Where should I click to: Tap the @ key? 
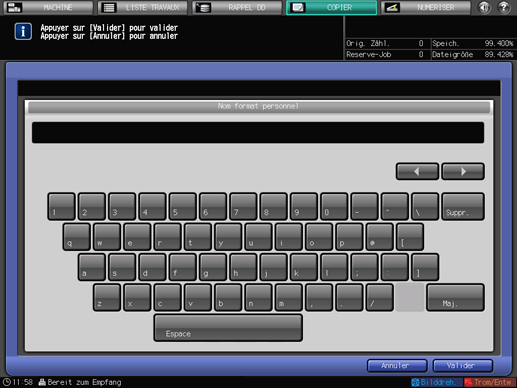point(380,237)
